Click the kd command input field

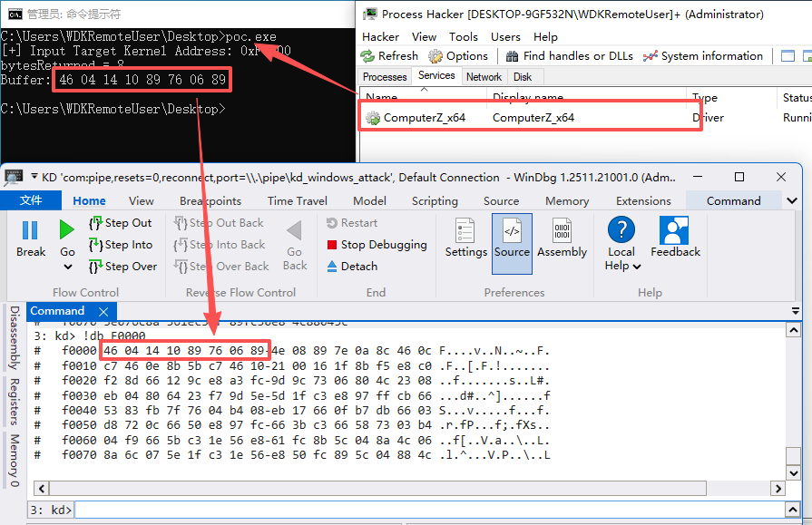click(429, 510)
